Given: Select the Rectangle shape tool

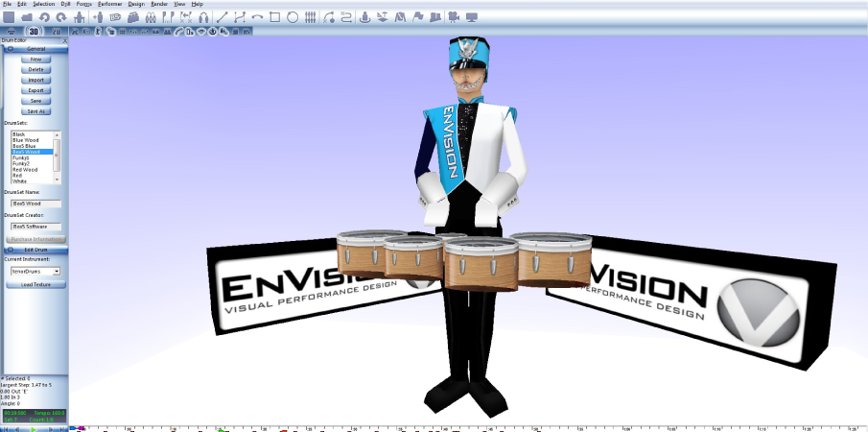Looking at the screenshot, I should coord(275,17).
